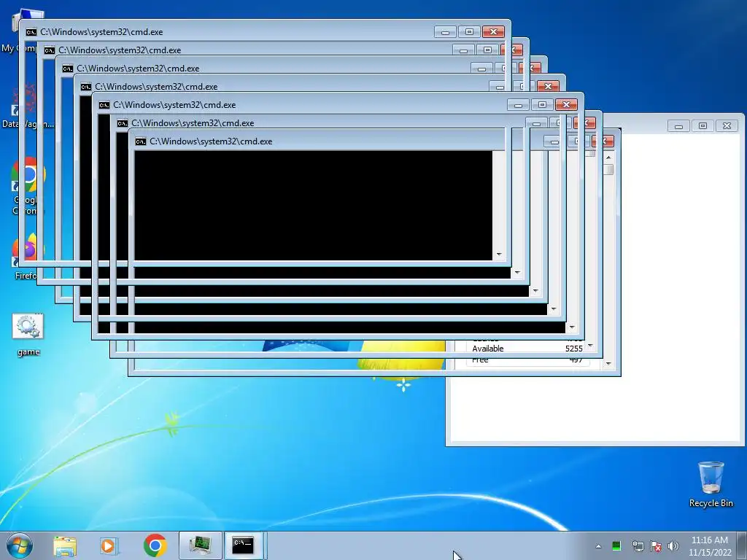Viewport: 747px width, 560px height.
Task: Maximize the white background window
Action: (703, 125)
